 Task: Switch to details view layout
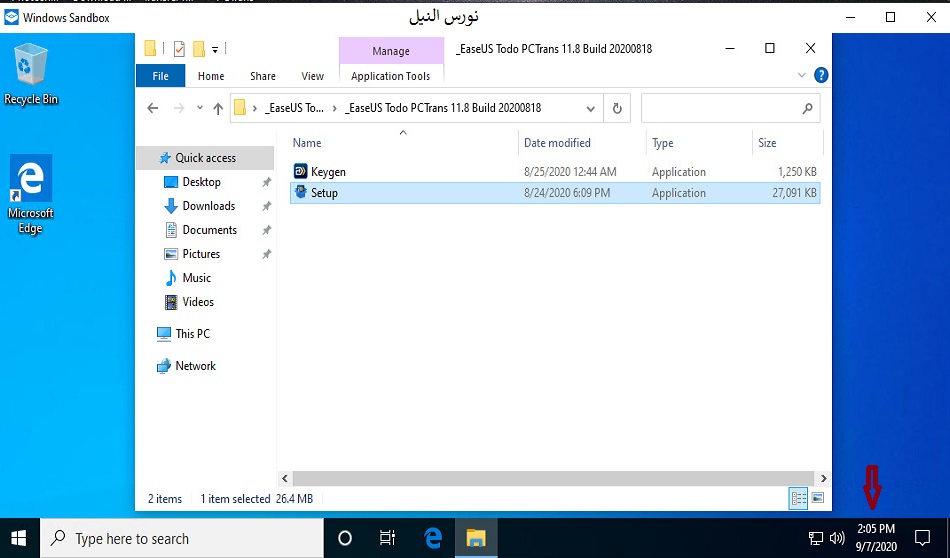click(799, 498)
